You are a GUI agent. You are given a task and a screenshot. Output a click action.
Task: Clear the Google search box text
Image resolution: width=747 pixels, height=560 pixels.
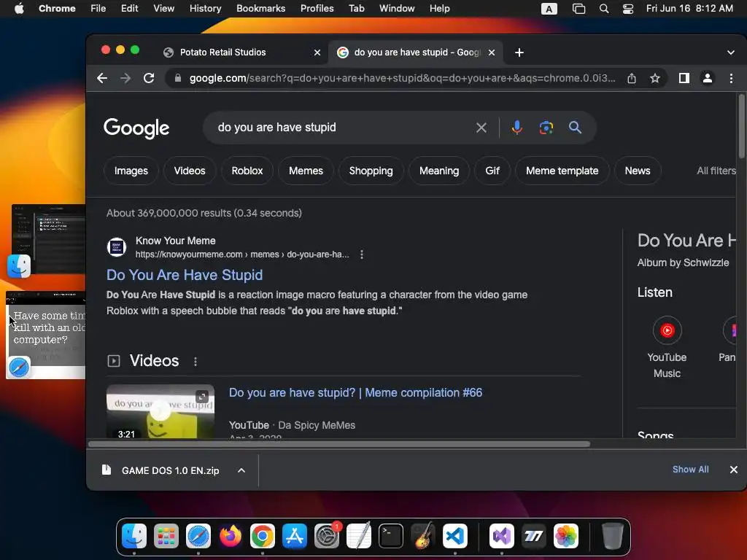pos(481,128)
